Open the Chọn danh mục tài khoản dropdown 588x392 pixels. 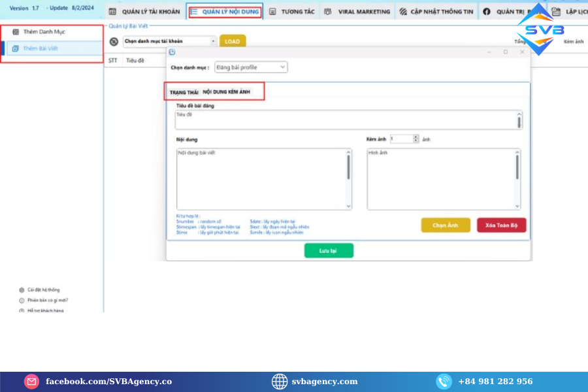169,41
